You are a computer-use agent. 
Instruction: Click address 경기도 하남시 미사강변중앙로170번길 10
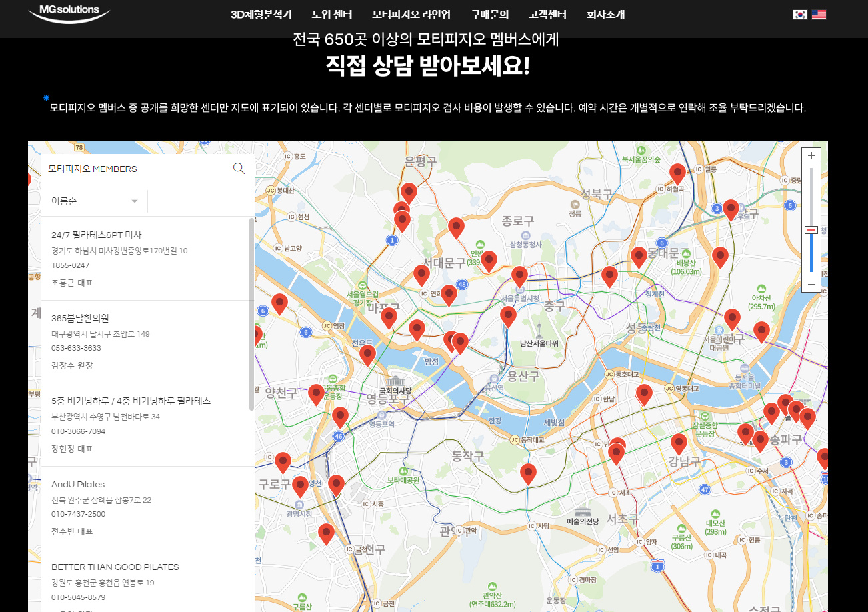point(119,251)
